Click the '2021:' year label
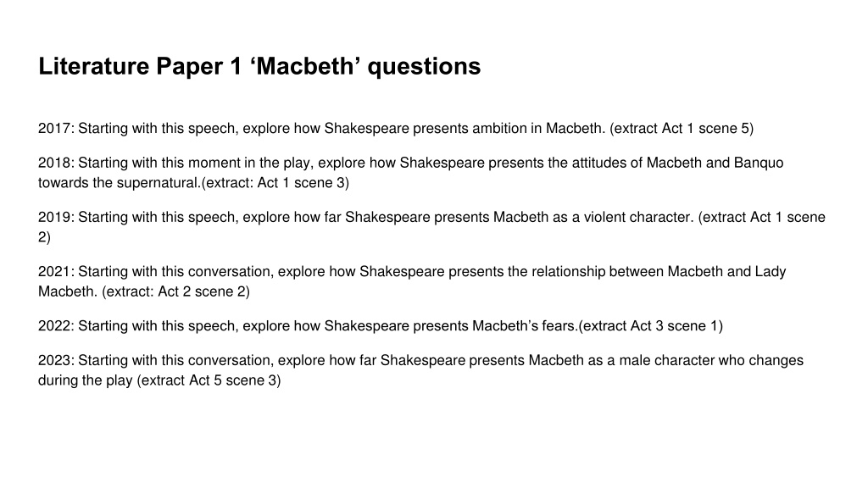 (56, 272)
